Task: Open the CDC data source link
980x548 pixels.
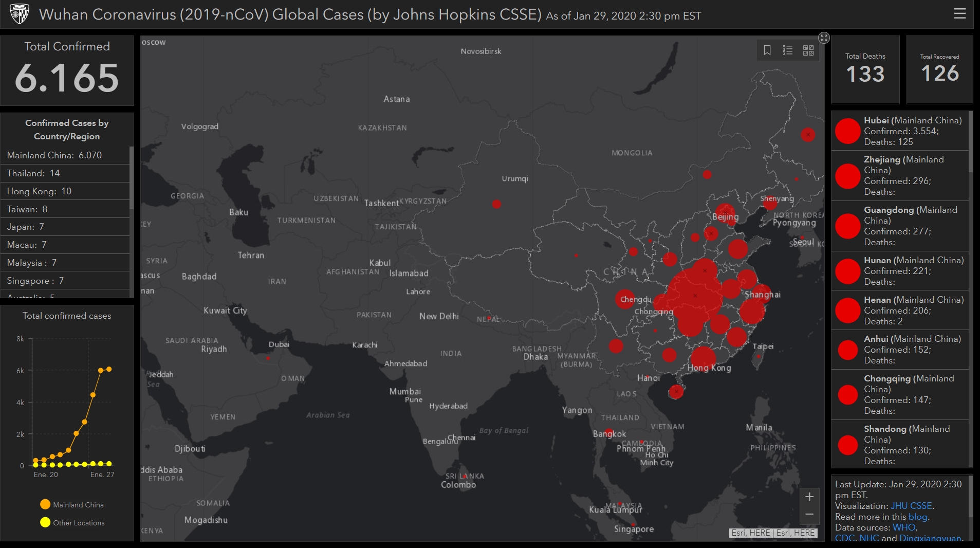Action: coord(844,538)
